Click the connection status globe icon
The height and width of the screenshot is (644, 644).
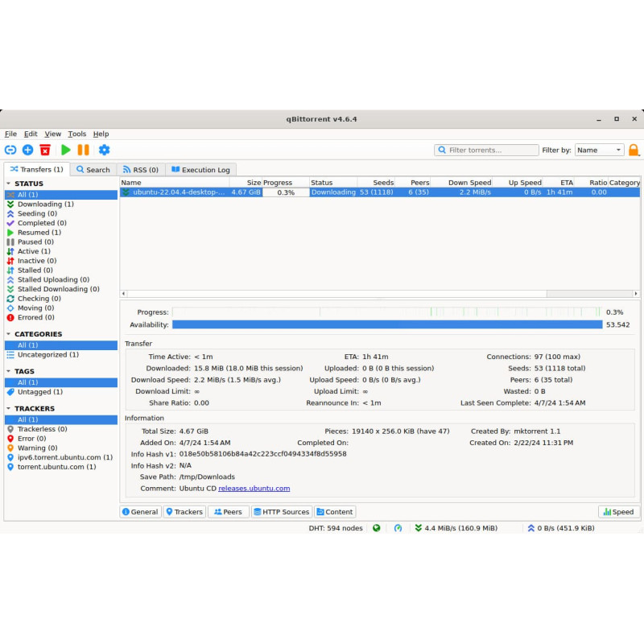pyautogui.click(x=376, y=528)
